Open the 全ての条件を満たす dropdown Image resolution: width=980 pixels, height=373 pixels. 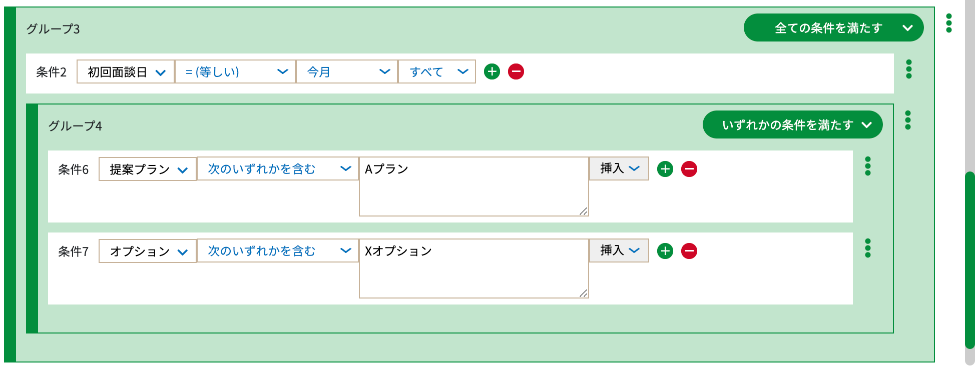pos(833,27)
